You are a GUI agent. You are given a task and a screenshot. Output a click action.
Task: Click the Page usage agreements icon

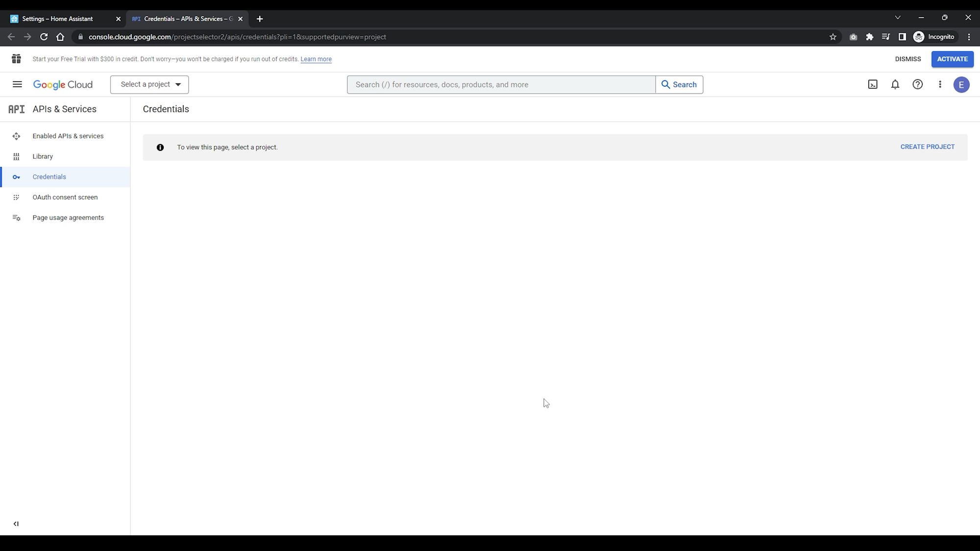click(x=16, y=217)
